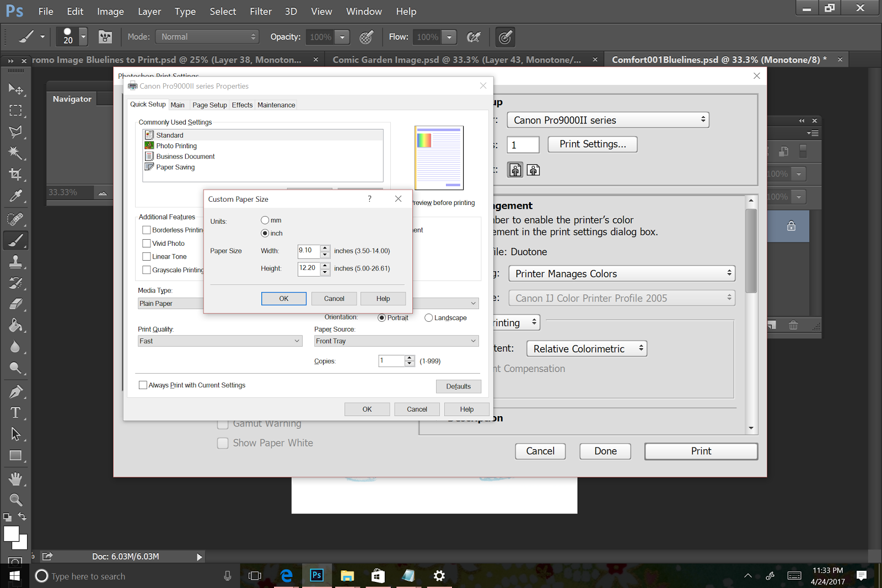882x588 pixels.
Task: Open Task View on the taskbar
Action: pyautogui.click(x=255, y=576)
